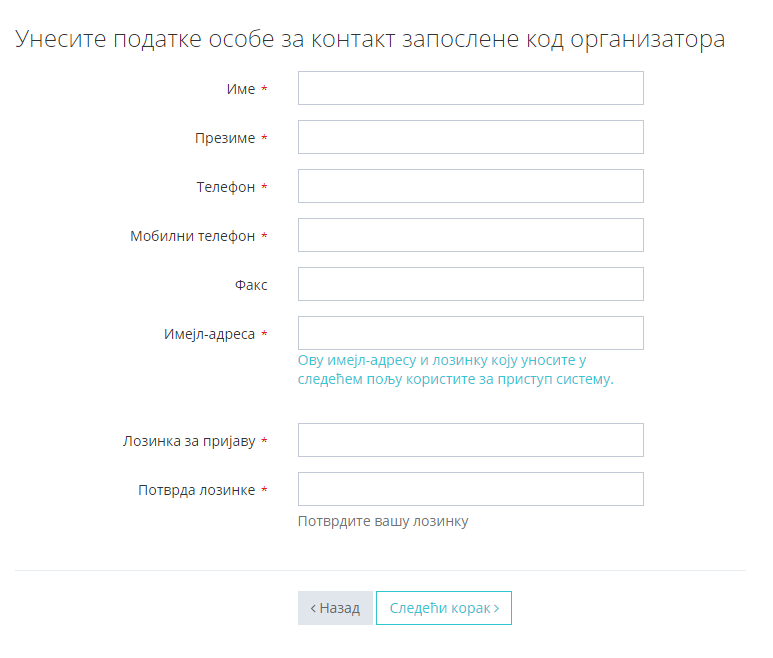This screenshot has width=773, height=658.
Task: Select the Презиме label text
Action: point(225,138)
